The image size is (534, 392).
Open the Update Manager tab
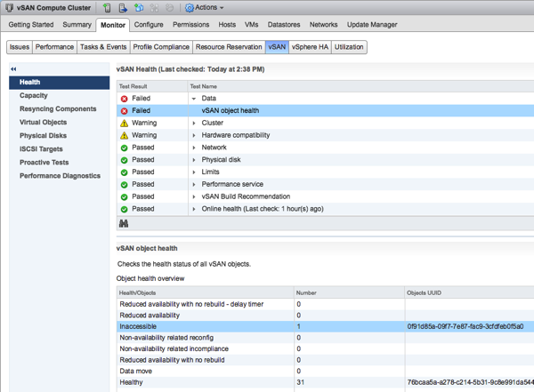372,25
